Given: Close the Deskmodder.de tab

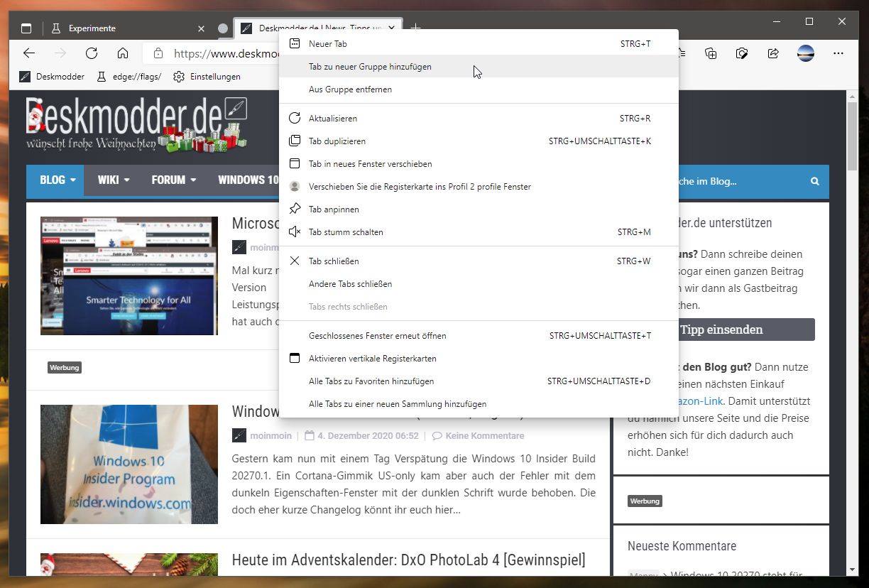Looking at the screenshot, I should coord(391,28).
